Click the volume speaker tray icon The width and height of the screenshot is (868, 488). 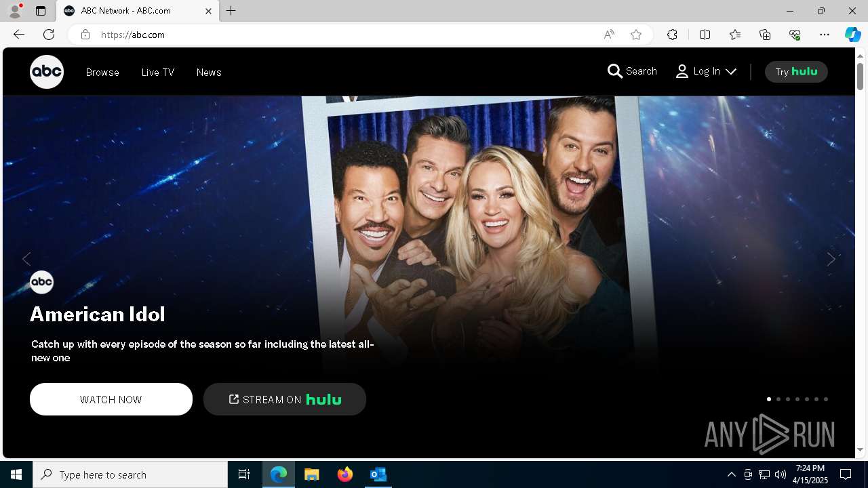(x=781, y=474)
